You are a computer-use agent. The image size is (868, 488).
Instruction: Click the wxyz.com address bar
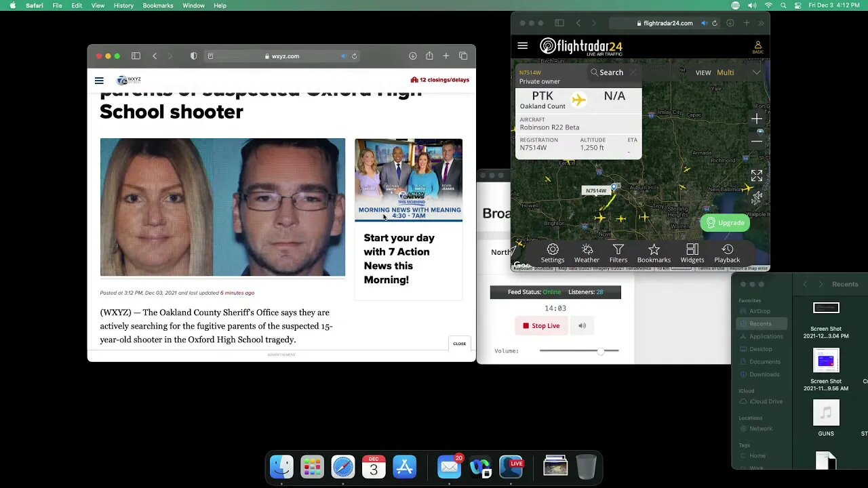tap(282, 56)
